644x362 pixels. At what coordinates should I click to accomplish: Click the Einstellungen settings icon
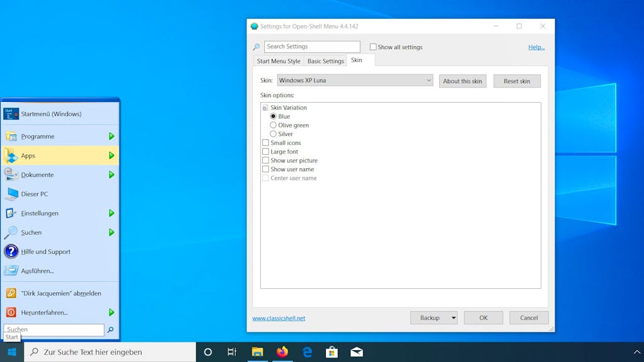pyautogui.click(x=11, y=213)
